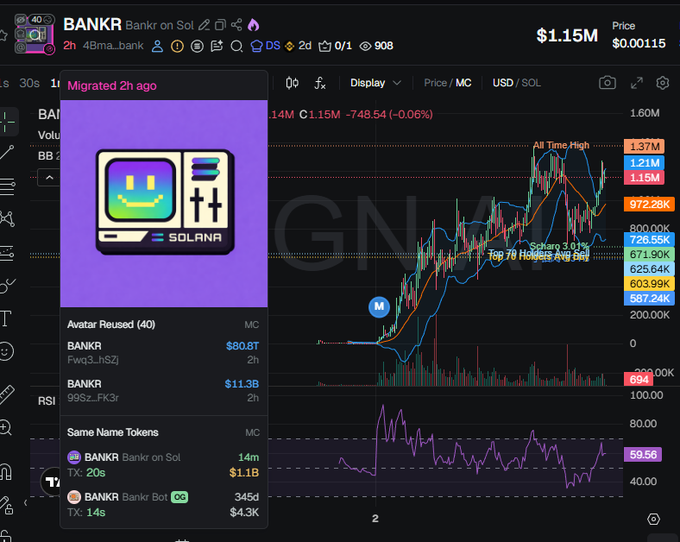Open BANKR Bankr on Sol same-name token
680x542 pixels.
coord(163,465)
